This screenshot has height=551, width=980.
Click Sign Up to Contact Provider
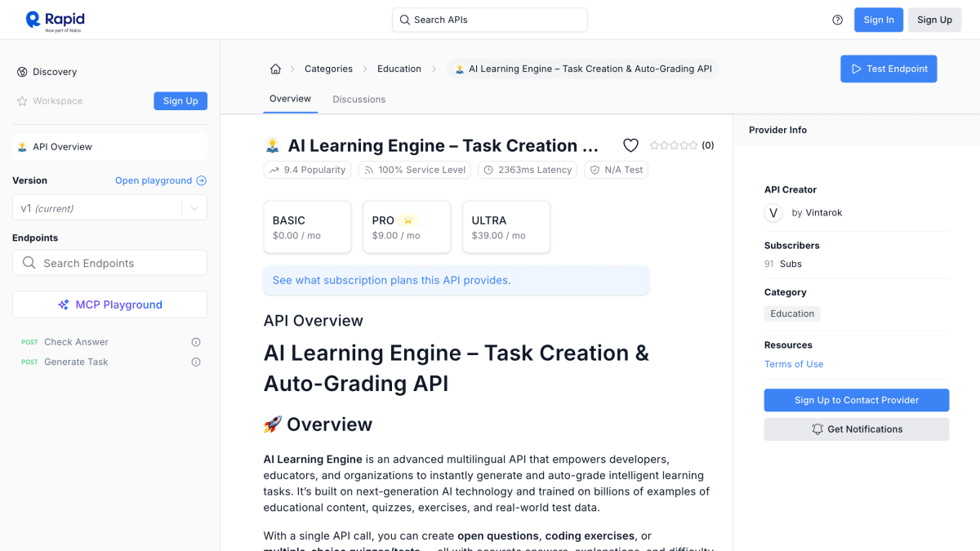tap(857, 400)
